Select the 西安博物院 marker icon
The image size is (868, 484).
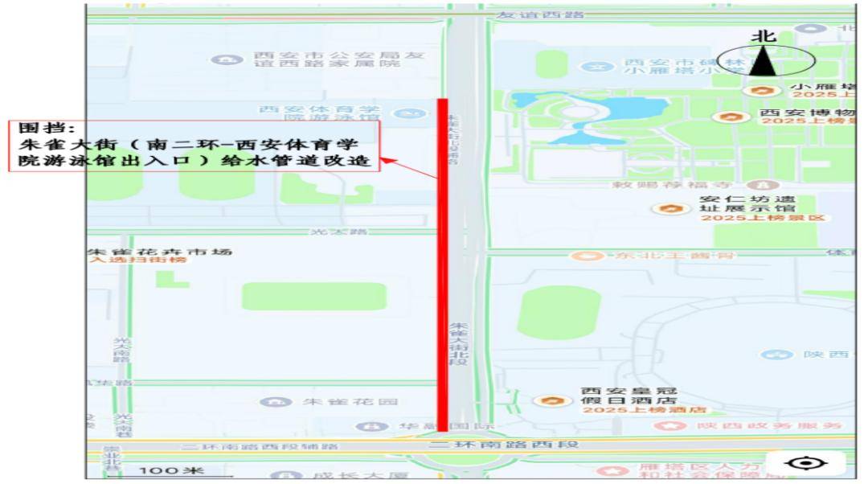pyautogui.click(x=731, y=117)
